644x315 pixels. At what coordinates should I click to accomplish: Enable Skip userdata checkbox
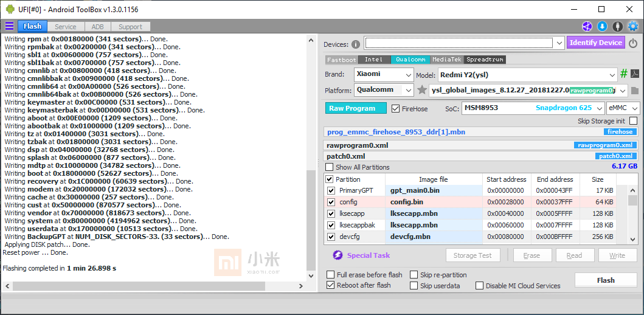tap(414, 285)
